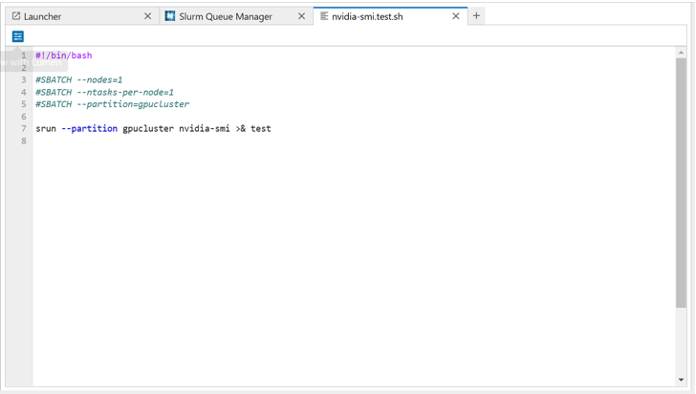The width and height of the screenshot is (696, 394).
Task: Close the Slurm Queue Manager tab
Action: point(301,16)
